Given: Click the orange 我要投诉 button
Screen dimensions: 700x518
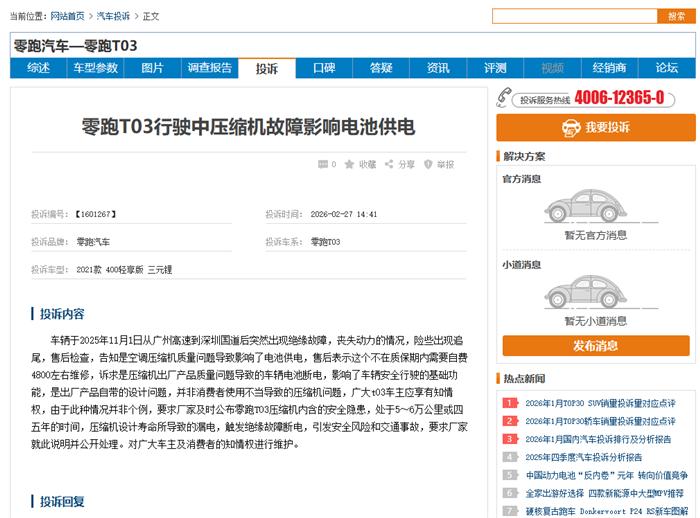Looking at the screenshot, I should coord(593,128).
